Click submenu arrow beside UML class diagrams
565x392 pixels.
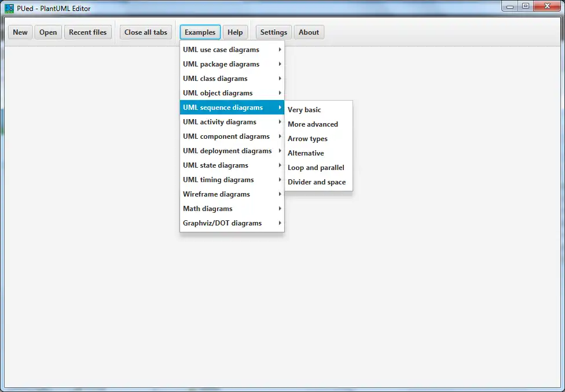(x=280, y=79)
